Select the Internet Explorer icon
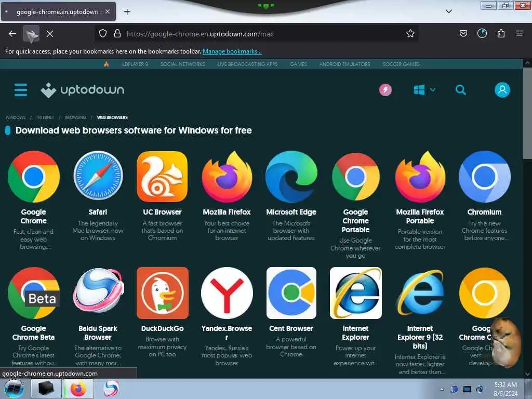 coord(355,293)
